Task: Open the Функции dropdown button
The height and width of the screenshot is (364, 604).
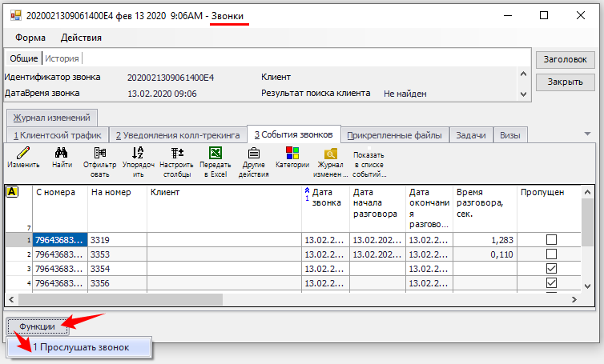Action: (38, 326)
